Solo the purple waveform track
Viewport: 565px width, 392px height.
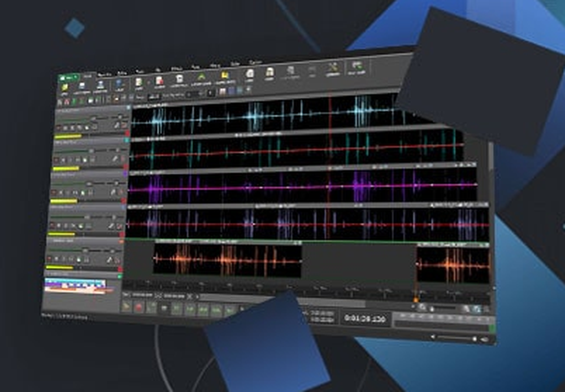coord(68,193)
